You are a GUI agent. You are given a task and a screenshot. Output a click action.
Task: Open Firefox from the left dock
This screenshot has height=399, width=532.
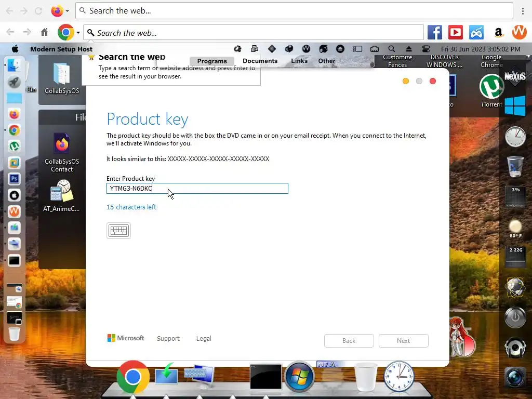pos(14,114)
